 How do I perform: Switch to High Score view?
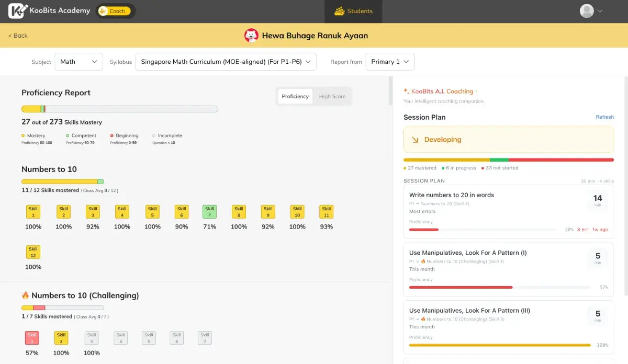point(332,96)
